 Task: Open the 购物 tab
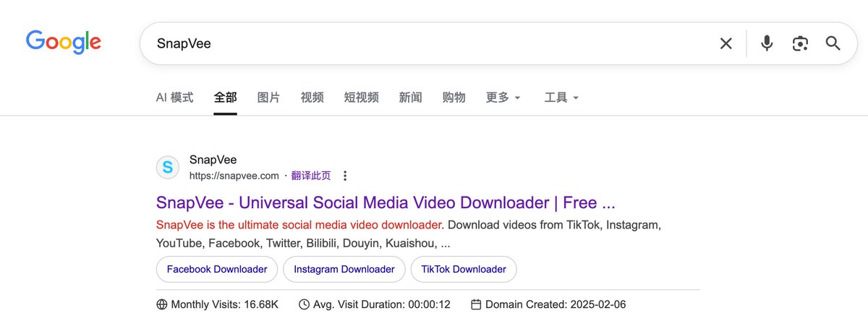coord(454,97)
